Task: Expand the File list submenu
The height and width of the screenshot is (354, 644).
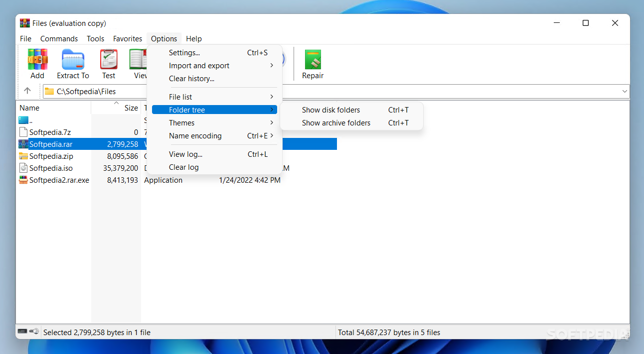Action: [272, 97]
